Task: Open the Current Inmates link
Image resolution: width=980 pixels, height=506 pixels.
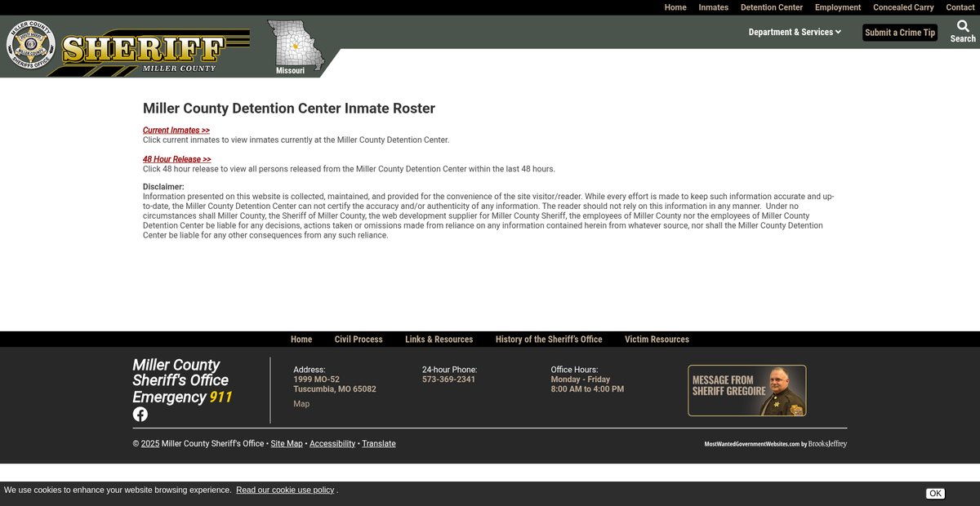Action: (x=176, y=130)
